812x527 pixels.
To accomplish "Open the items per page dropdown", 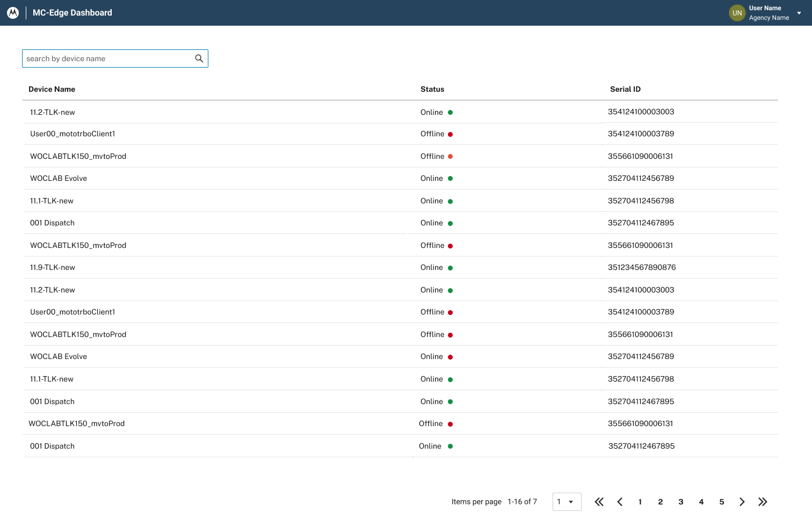I will (567, 502).
